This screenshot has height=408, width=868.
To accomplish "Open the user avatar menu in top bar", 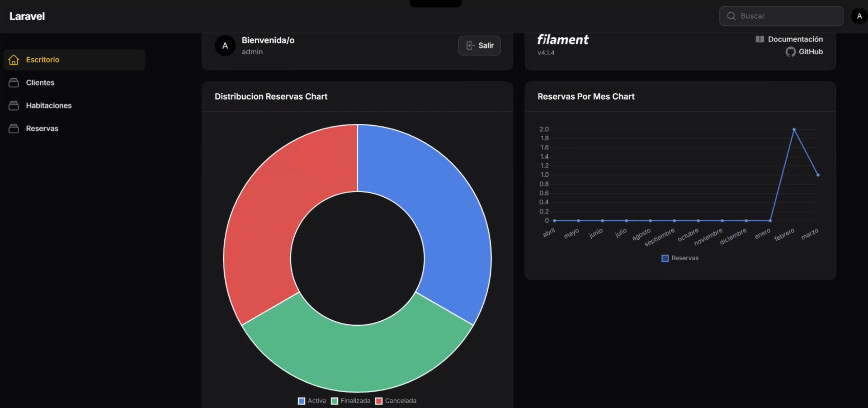I will (859, 16).
